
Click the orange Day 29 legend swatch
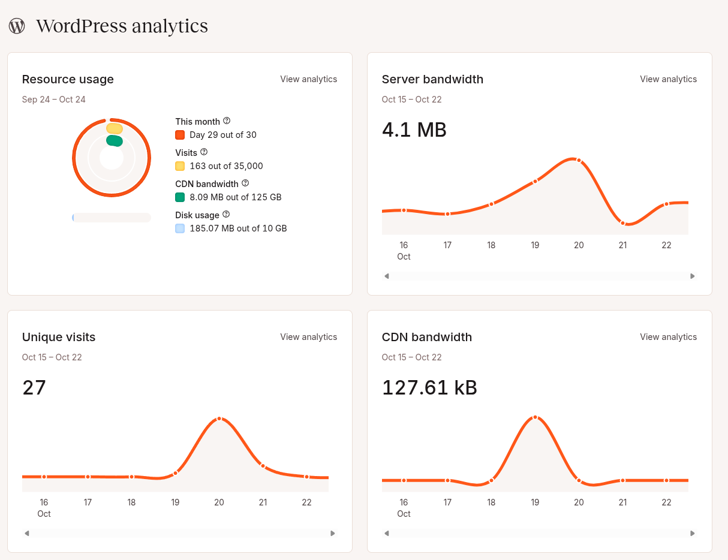coord(180,135)
